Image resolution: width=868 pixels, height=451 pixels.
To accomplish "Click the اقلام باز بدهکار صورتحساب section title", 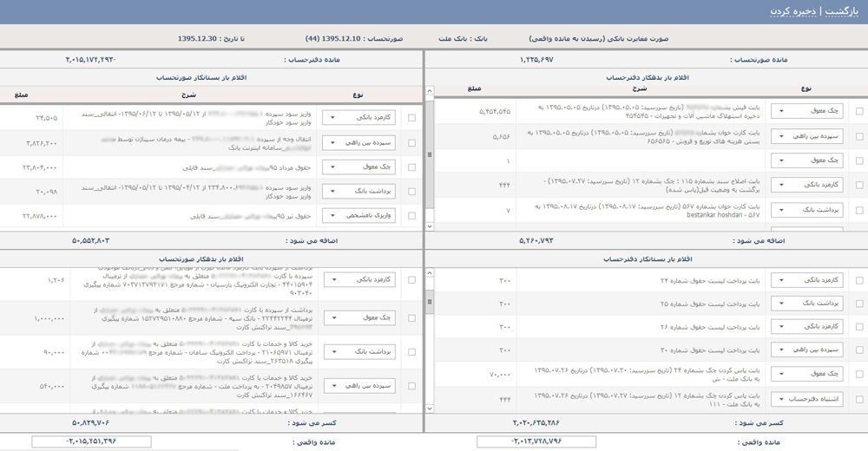I will [x=201, y=259].
